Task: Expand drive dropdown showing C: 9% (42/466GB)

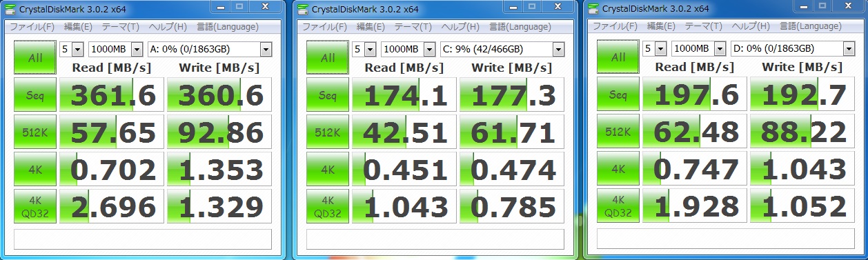Action: [x=502, y=50]
